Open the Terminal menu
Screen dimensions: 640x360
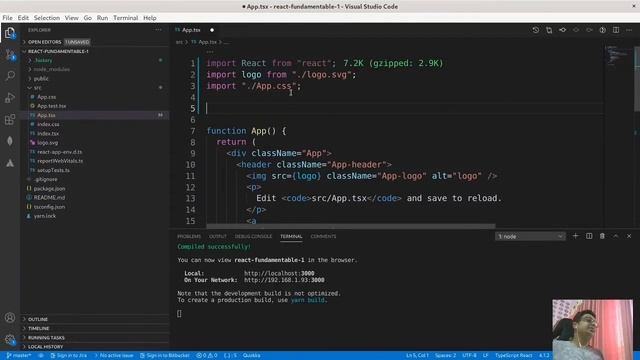(126, 18)
